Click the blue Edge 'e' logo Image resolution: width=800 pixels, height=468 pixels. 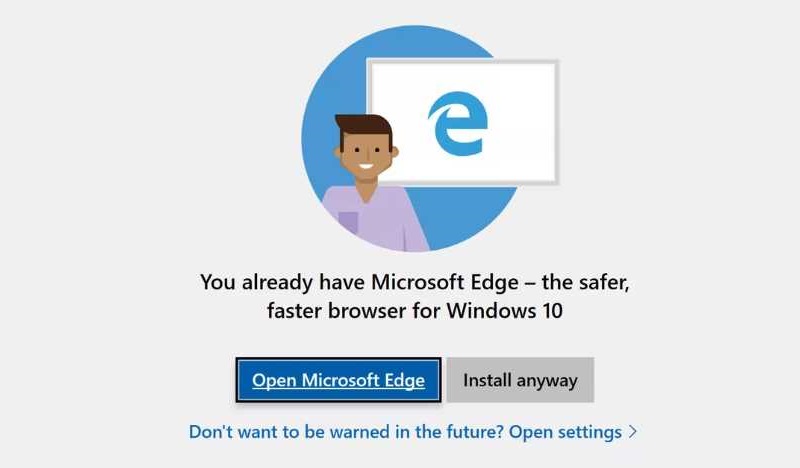click(x=458, y=122)
